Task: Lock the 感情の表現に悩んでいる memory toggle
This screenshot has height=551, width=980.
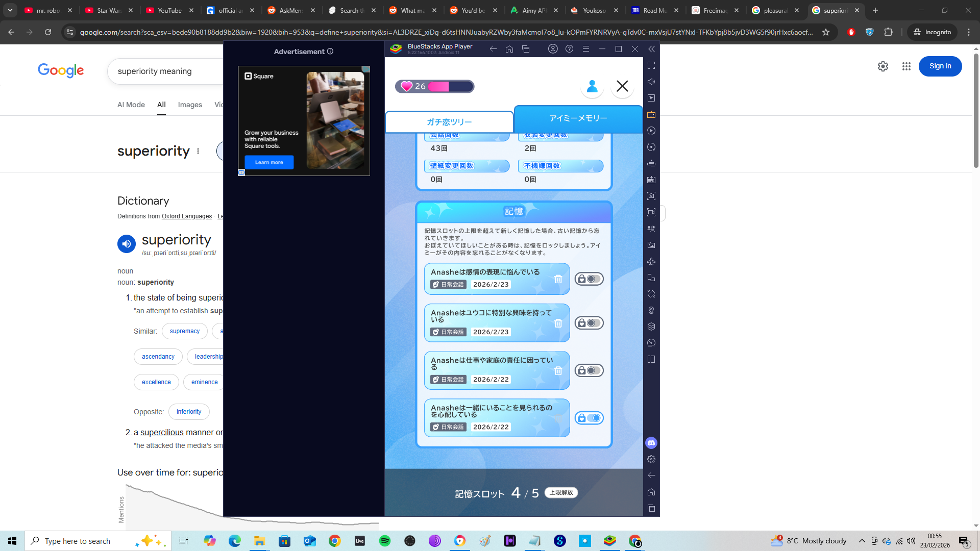Action: [x=589, y=279]
